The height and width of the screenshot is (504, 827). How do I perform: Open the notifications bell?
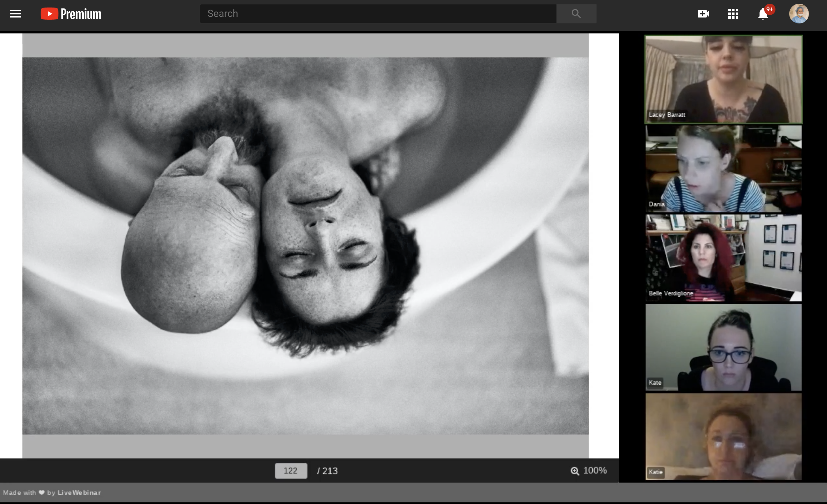coord(763,14)
